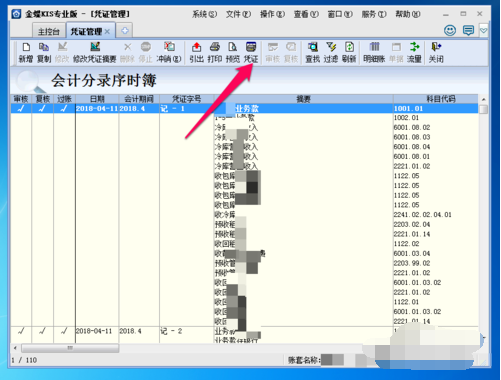Click the vertical scrollbar up arrow
The height and width of the screenshot is (380, 501).
(x=483, y=99)
